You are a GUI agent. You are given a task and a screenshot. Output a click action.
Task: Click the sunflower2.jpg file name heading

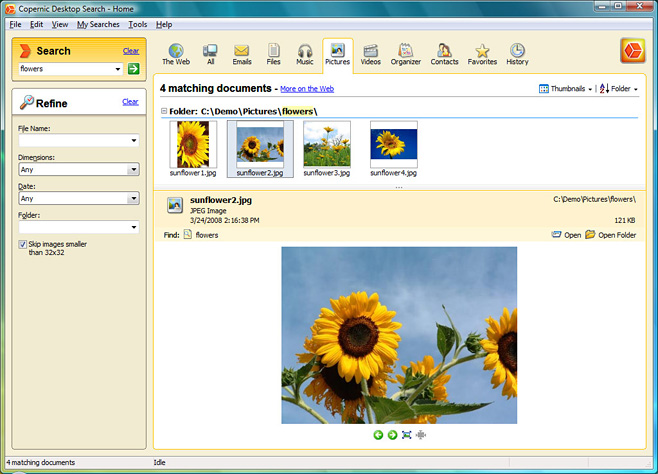click(x=221, y=200)
